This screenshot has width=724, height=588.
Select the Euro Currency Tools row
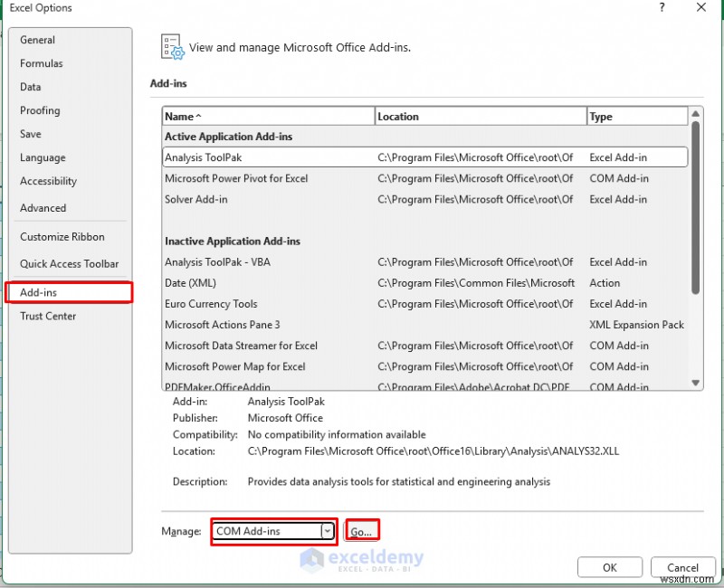(x=424, y=304)
